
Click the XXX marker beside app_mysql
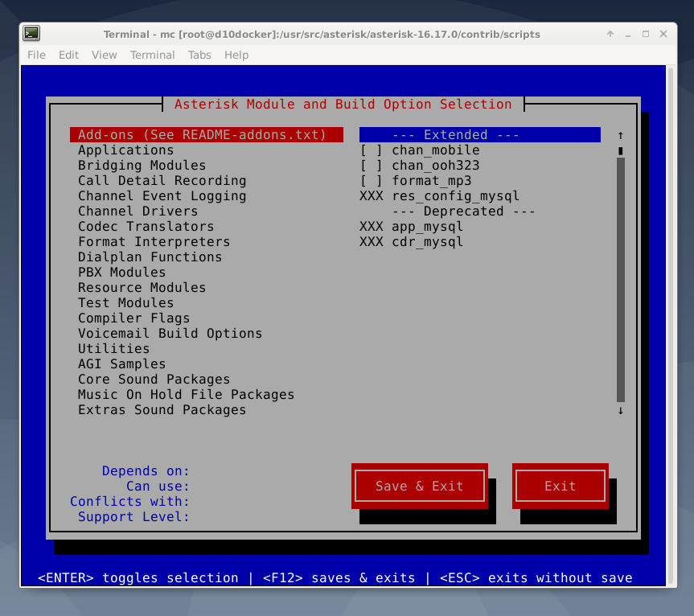pyautogui.click(x=371, y=227)
